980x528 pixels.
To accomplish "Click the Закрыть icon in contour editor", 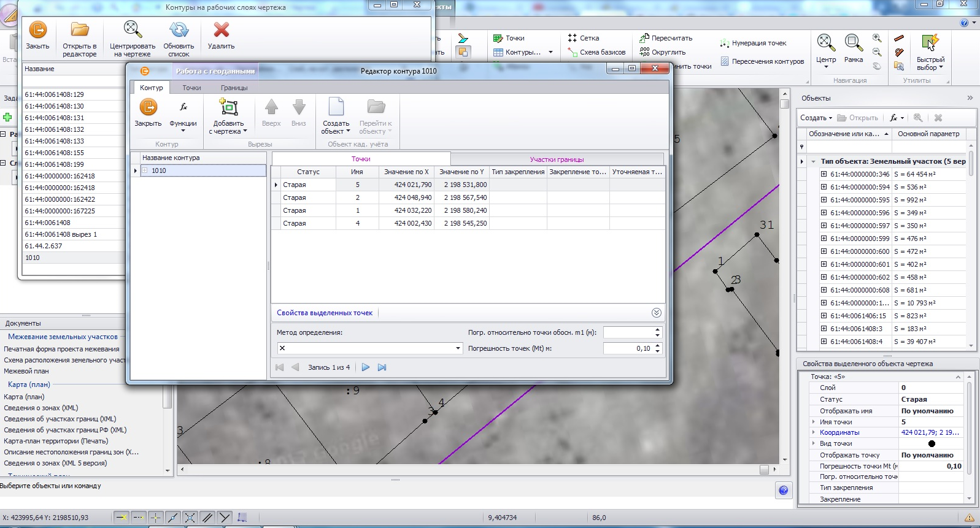I will click(x=148, y=109).
